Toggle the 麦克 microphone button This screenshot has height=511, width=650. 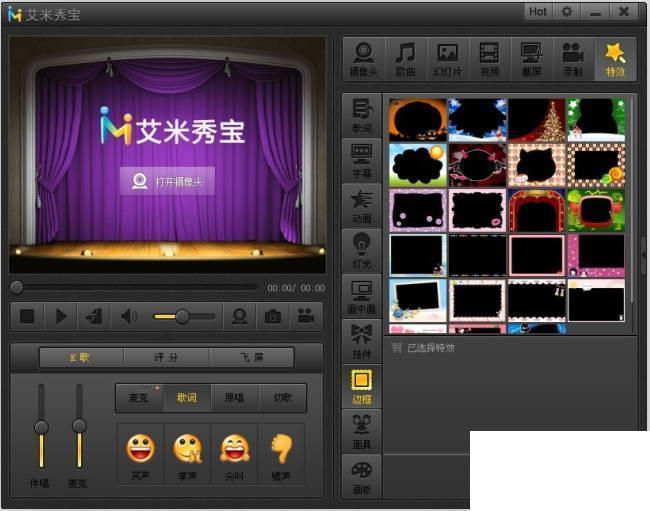point(139,398)
